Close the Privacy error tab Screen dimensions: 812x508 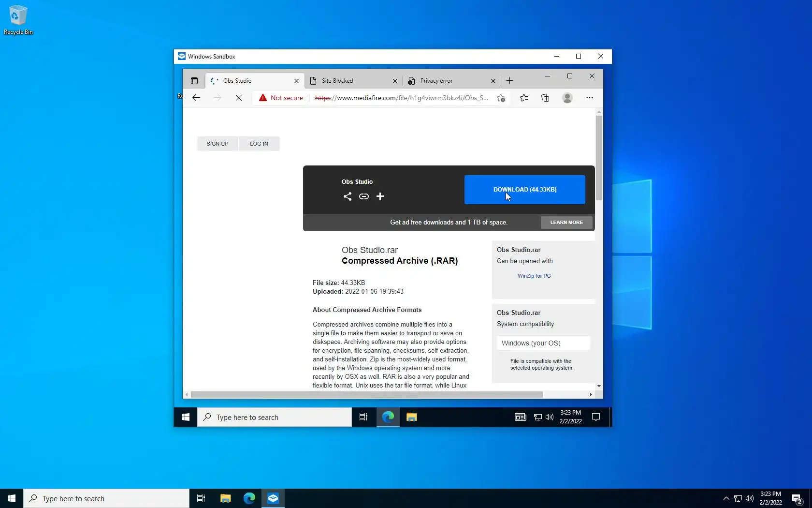pos(493,81)
